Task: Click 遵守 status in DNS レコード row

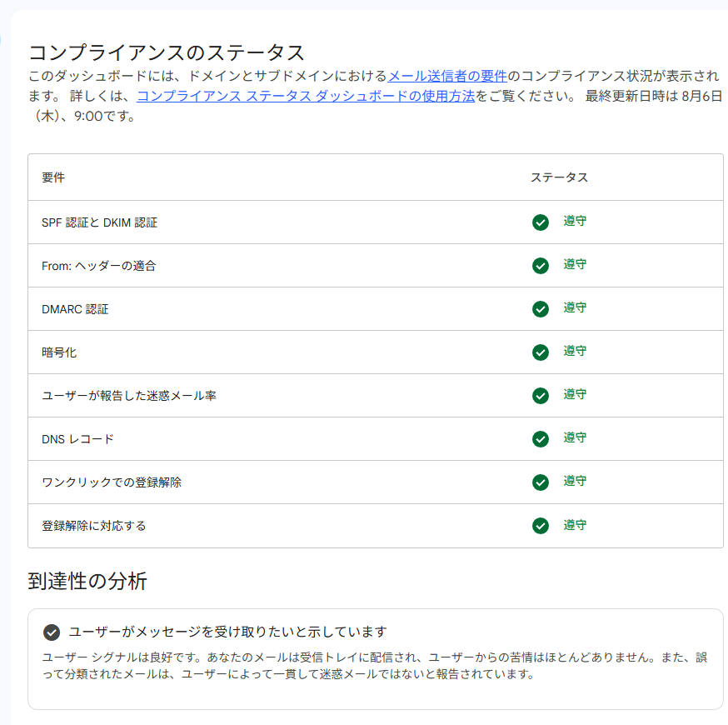Action: coord(575,437)
